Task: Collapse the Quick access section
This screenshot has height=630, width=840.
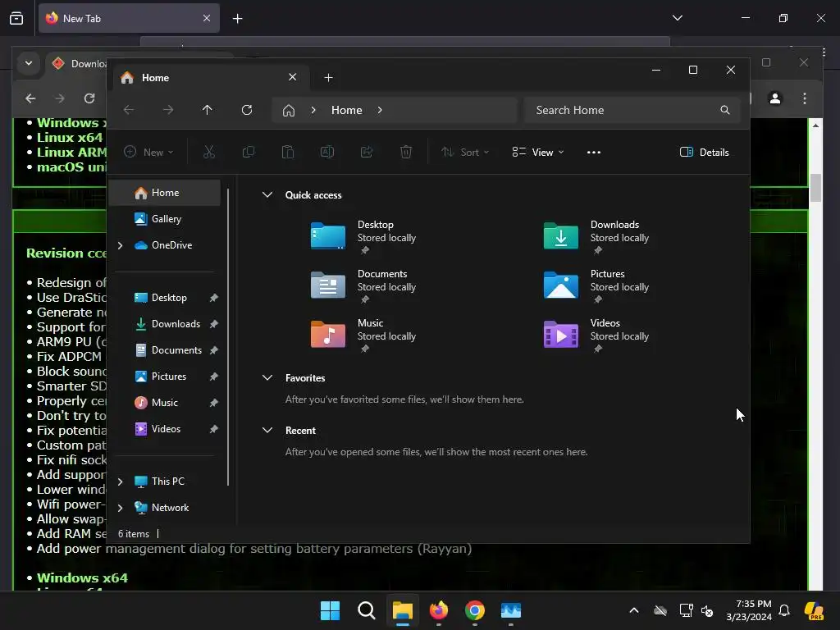Action: [x=267, y=195]
